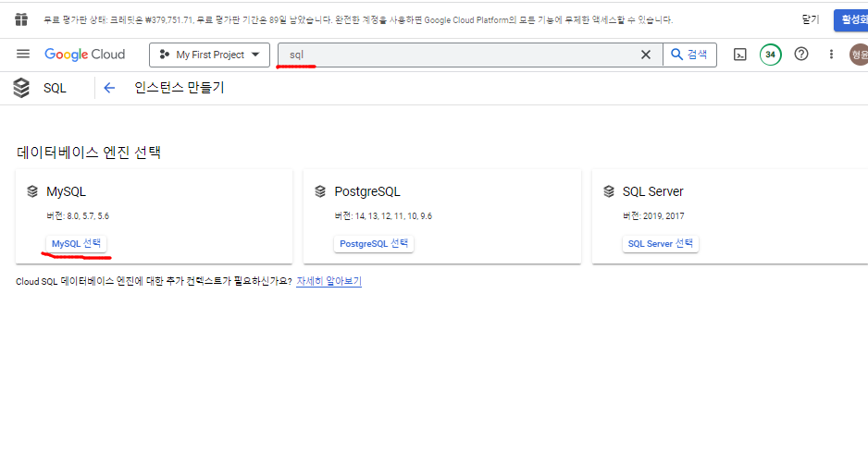The height and width of the screenshot is (453, 868).
Task: Click the MySQL 선택 button
Action: point(76,243)
